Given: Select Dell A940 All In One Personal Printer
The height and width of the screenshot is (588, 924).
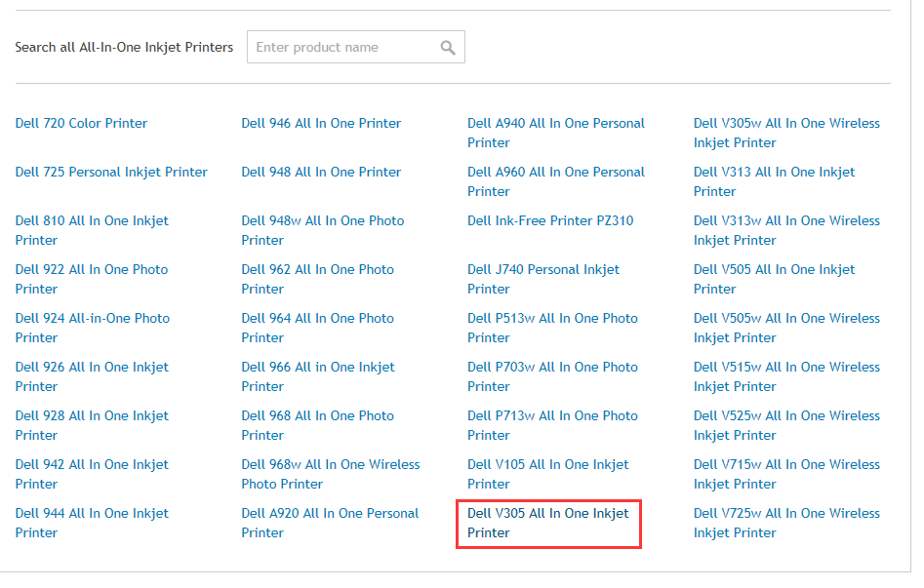Looking at the screenshot, I should coord(556,134).
